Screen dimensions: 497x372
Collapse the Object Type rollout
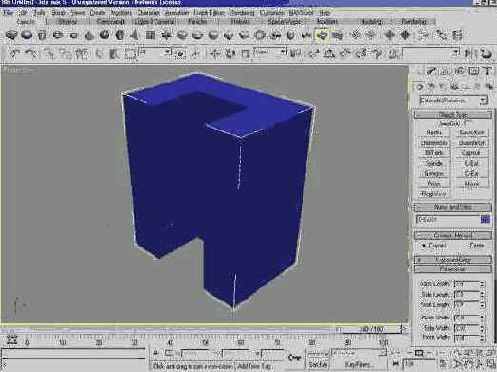[453, 115]
